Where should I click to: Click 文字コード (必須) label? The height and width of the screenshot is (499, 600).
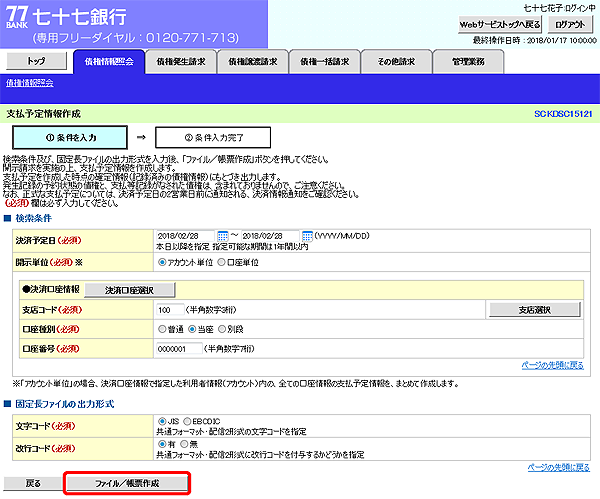point(45,426)
